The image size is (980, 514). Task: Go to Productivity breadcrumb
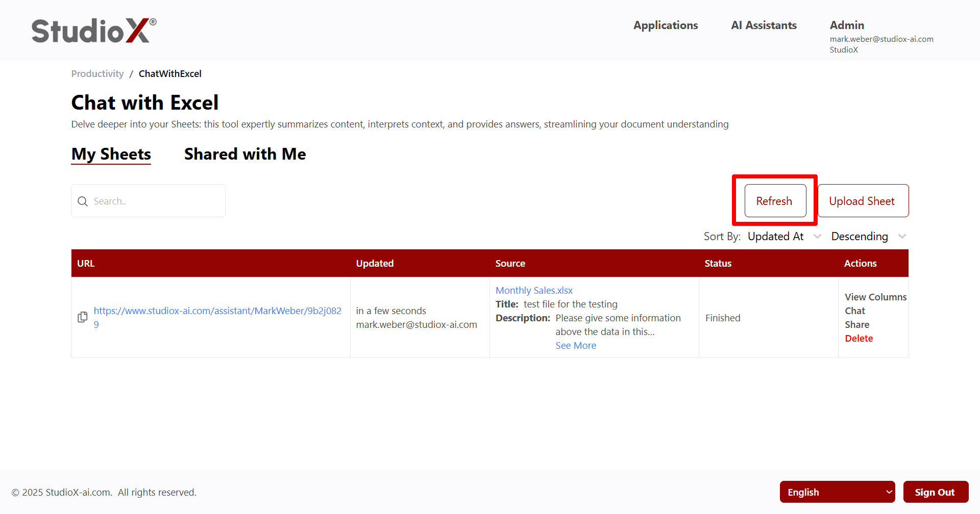[97, 74]
